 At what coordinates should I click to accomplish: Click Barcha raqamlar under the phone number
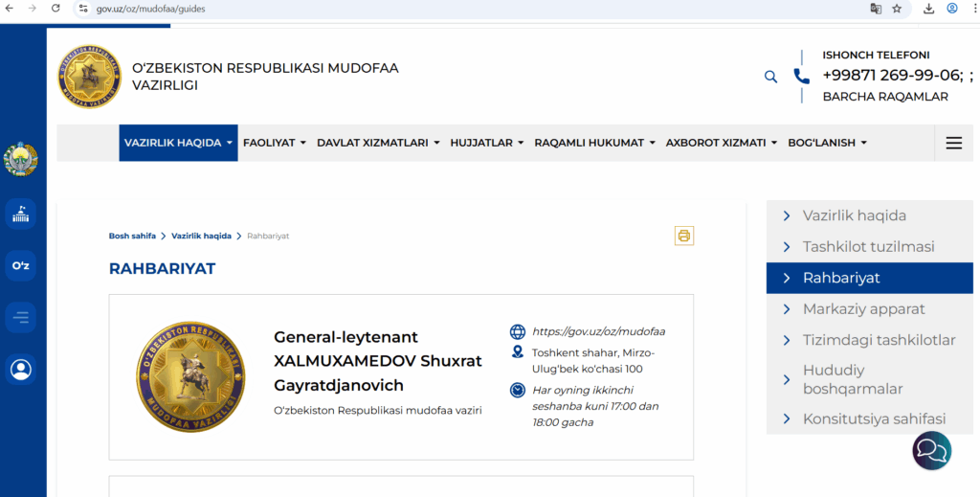pyautogui.click(x=885, y=97)
